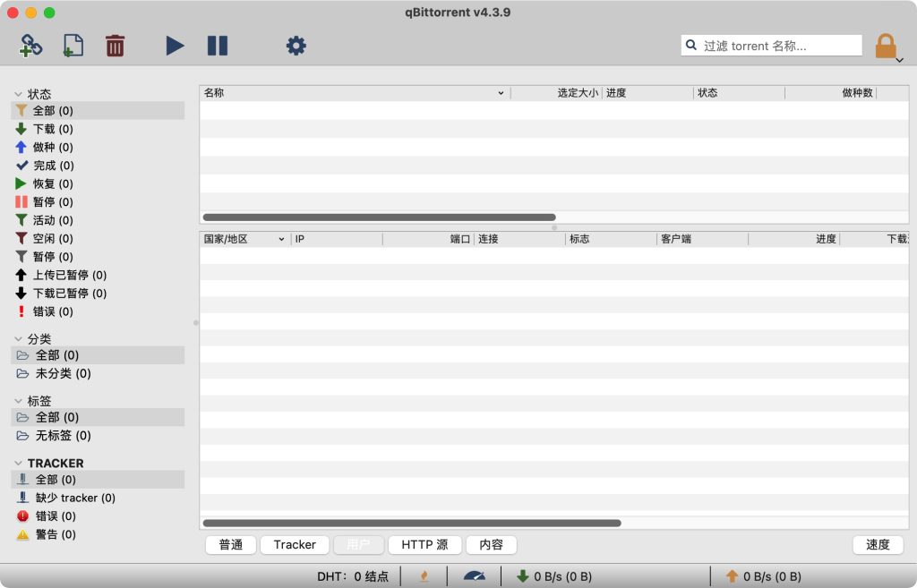Image resolution: width=917 pixels, height=588 pixels.
Task: Click the lock icon in toolbar
Action: pyautogui.click(x=885, y=47)
